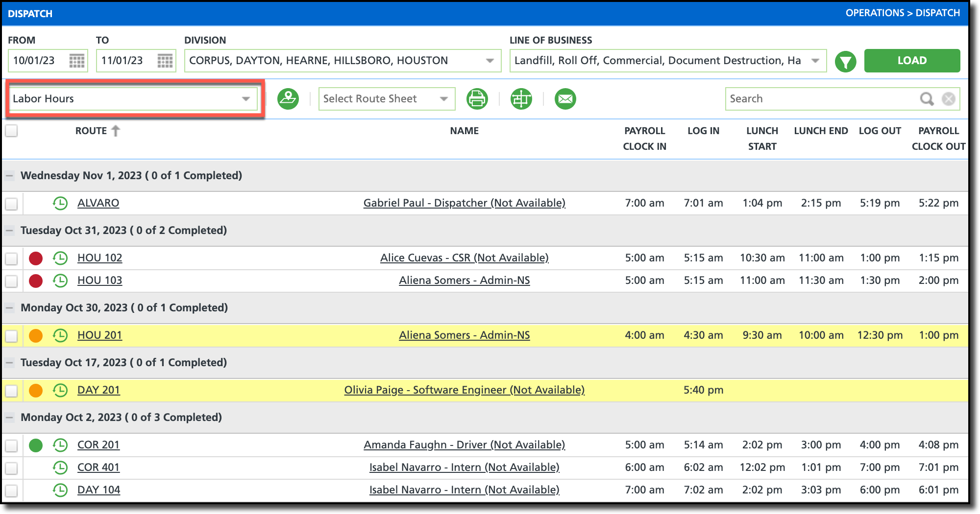Check the HOU 102 row checkbox
This screenshot has width=980, height=514.
[x=11, y=258]
